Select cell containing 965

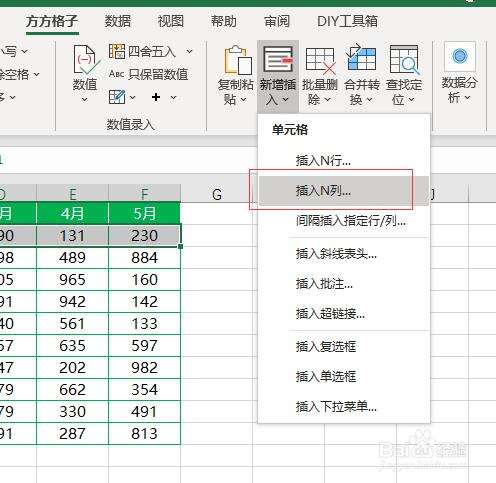point(72,279)
